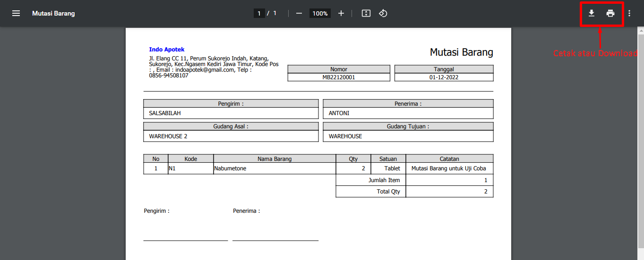Zoom in using the plus icon

pyautogui.click(x=341, y=13)
